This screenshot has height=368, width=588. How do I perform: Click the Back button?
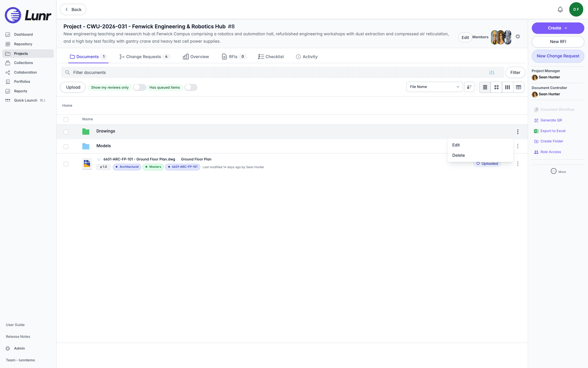(x=73, y=10)
